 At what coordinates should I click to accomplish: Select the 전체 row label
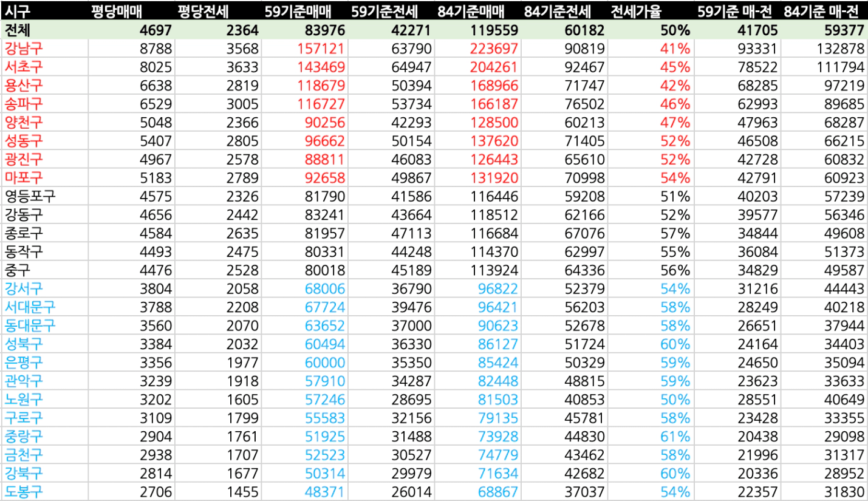(x=17, y=29)
